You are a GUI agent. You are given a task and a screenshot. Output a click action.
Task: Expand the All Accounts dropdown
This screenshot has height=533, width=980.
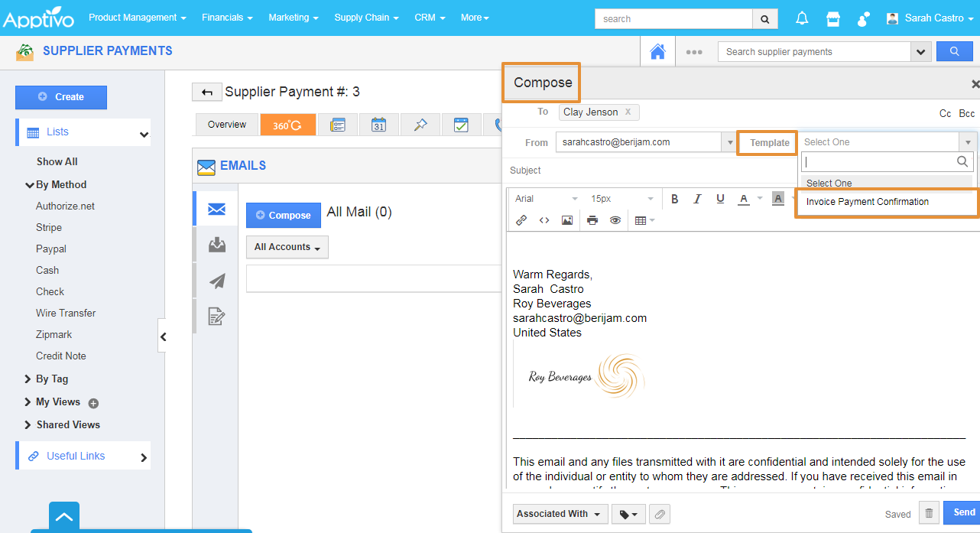(287, 247)
